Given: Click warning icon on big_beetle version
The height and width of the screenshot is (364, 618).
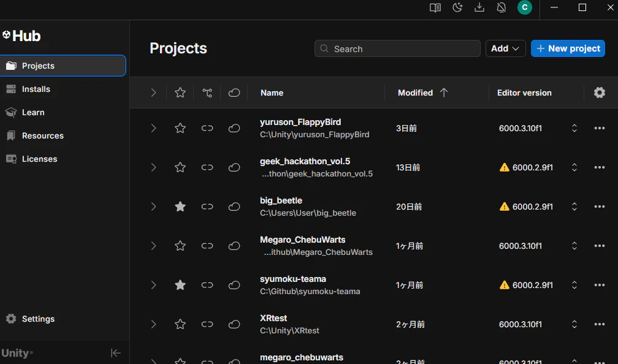Looking at the screenshot, I should pos(505,207).
